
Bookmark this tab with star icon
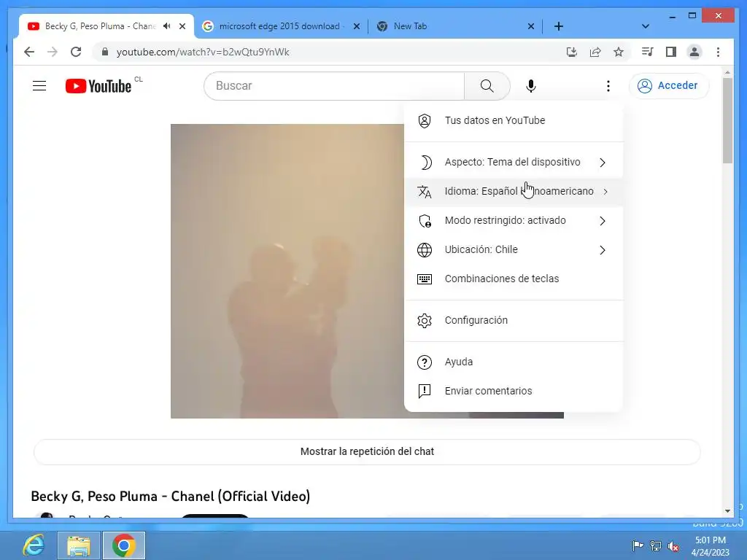(619, 52)
